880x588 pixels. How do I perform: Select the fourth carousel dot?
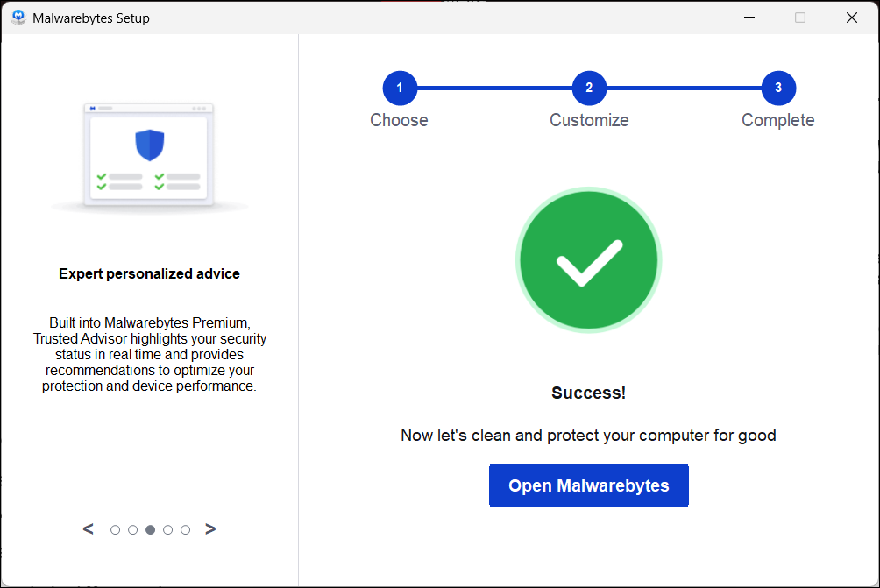point(167,529)
